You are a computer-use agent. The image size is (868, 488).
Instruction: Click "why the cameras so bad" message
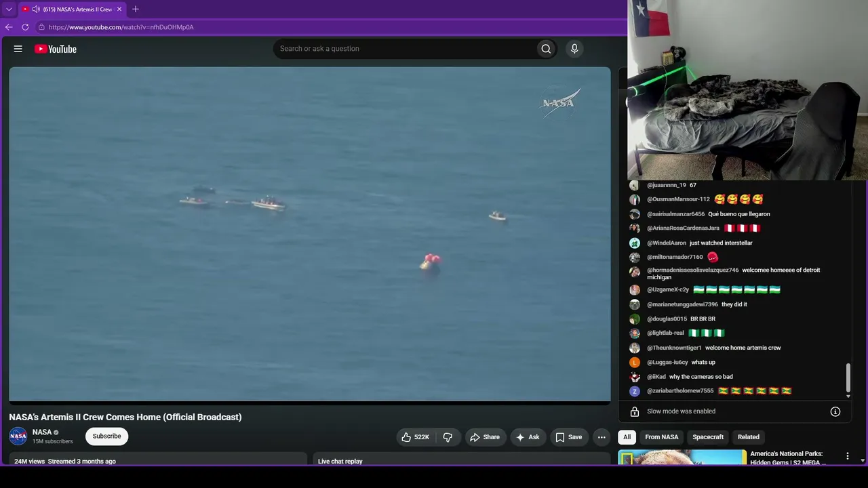tap(701, 377)
